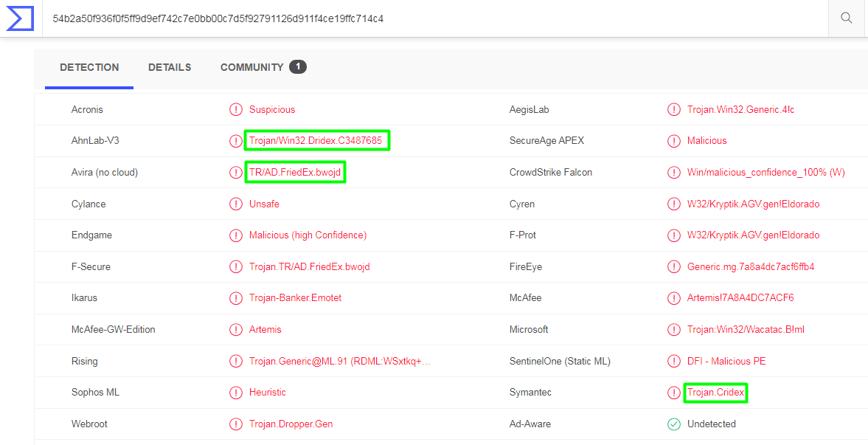Image resolution: width=868 pixels, height=445 pixels.
Task: Click the alert icon for DFI - Malicious PE
Action: tap(674, 362)
